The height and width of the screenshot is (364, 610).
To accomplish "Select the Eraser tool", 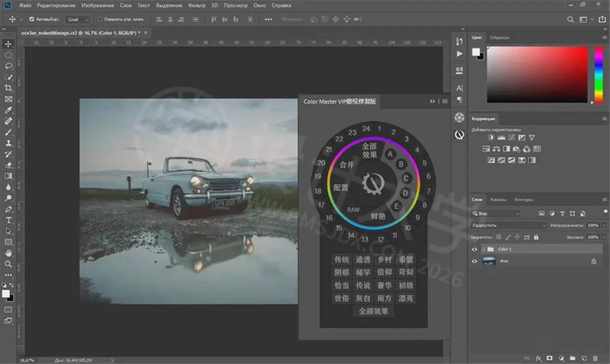I will (8, 165).
